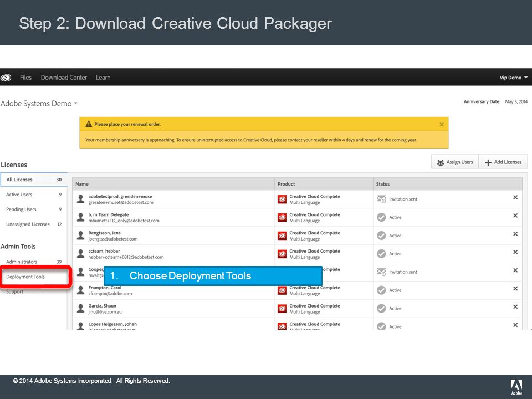Select email gresiden+muse1@adobetest.com

tap(121, 203)
